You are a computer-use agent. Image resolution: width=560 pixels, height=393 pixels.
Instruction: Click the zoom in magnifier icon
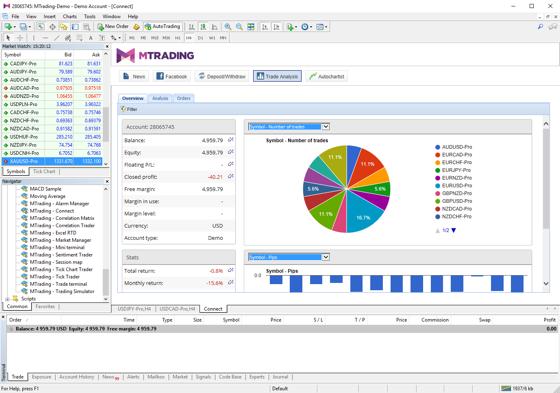coord(228,26)
